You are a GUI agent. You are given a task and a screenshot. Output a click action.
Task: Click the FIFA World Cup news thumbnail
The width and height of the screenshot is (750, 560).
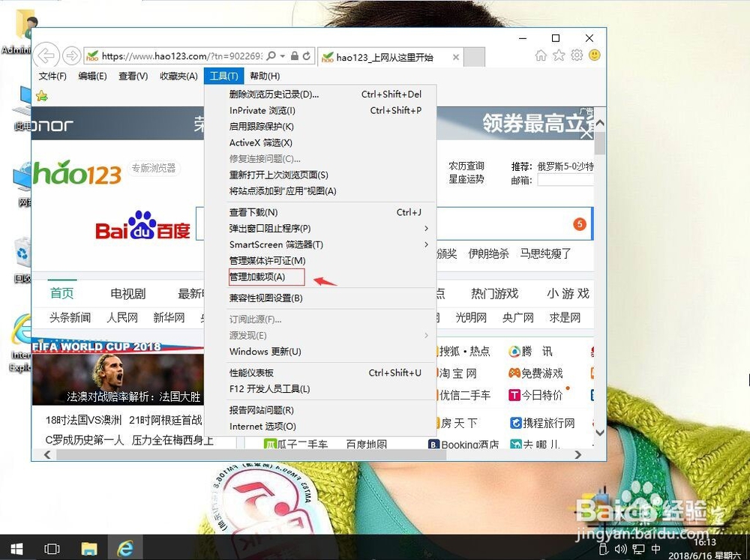click(118, 373)
